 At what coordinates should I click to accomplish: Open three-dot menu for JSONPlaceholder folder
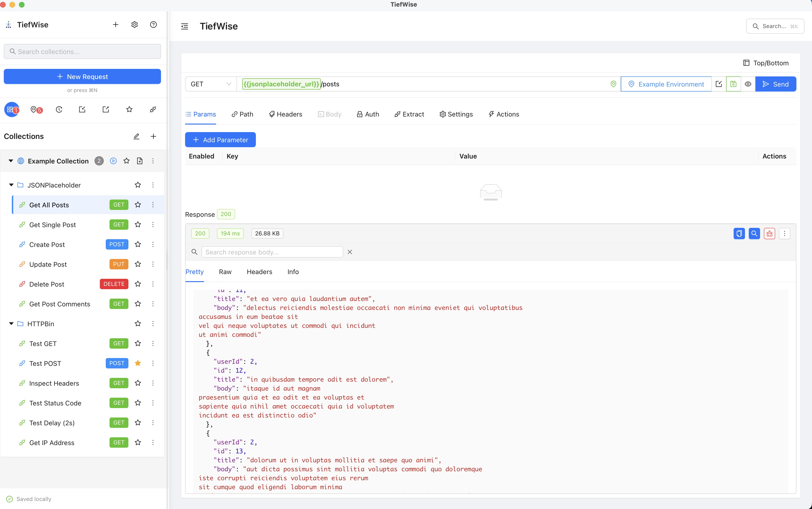(153, 185)
